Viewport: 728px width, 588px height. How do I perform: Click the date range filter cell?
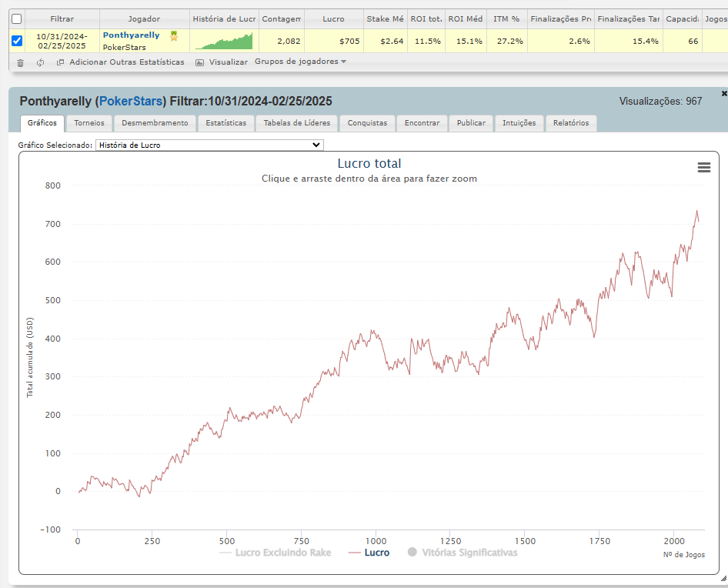click(x=62, y=41)
